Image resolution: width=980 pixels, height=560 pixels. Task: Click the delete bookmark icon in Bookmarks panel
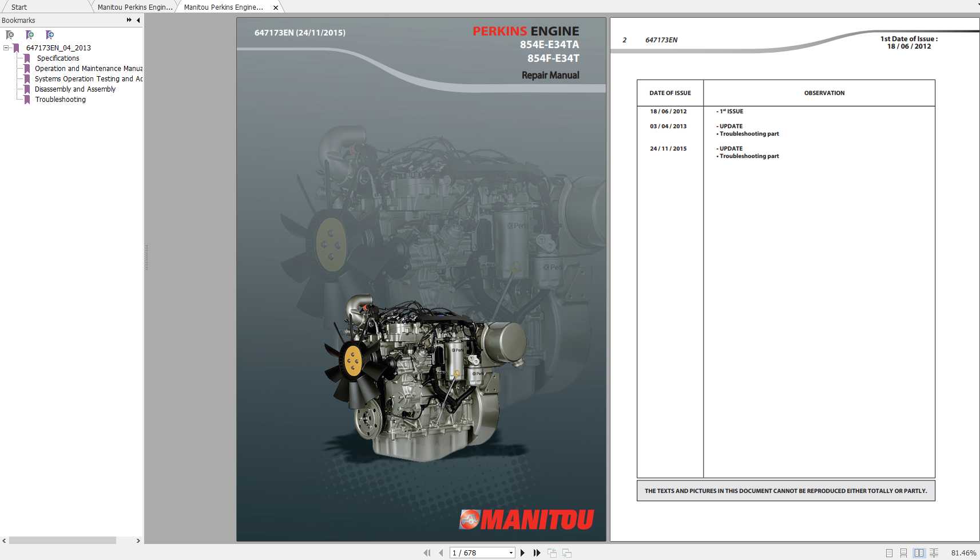coord(10,35)
